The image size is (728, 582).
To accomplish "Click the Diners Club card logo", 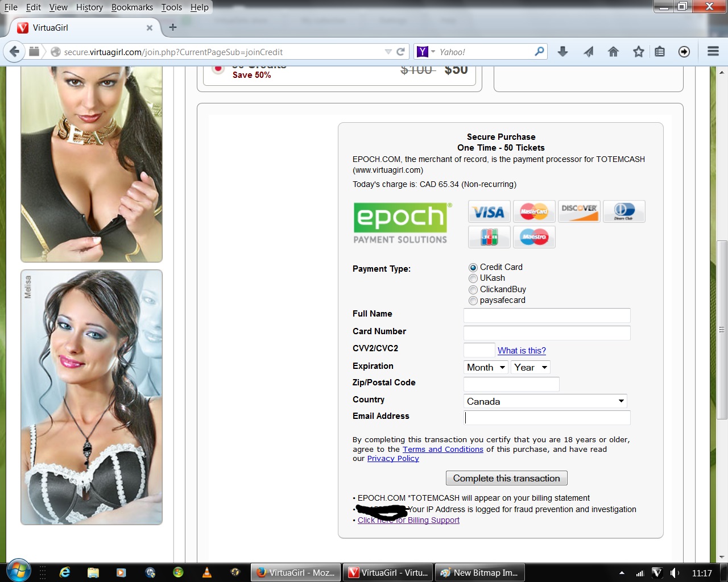I will pyautogui.click(x=624, y=211).
